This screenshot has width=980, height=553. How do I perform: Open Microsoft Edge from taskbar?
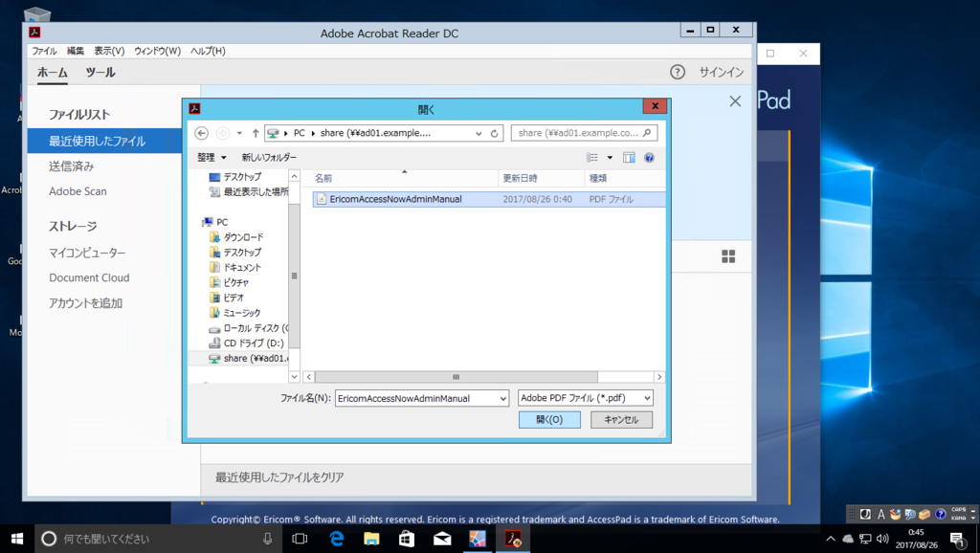pyautogui.click(x=336, y=539)
